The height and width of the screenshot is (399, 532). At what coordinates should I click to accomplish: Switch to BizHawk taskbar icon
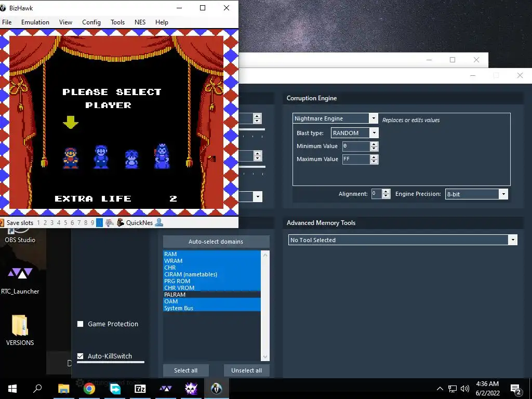(217, 389)
